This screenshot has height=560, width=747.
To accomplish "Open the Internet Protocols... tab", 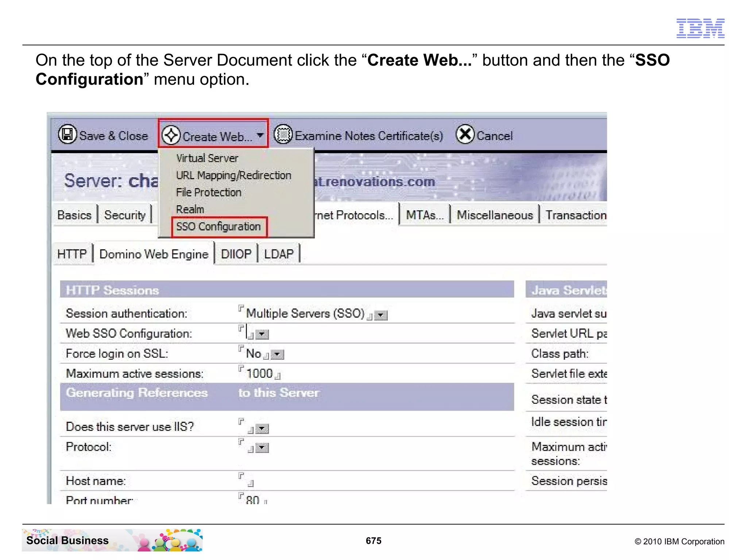I will click(354, 215).
